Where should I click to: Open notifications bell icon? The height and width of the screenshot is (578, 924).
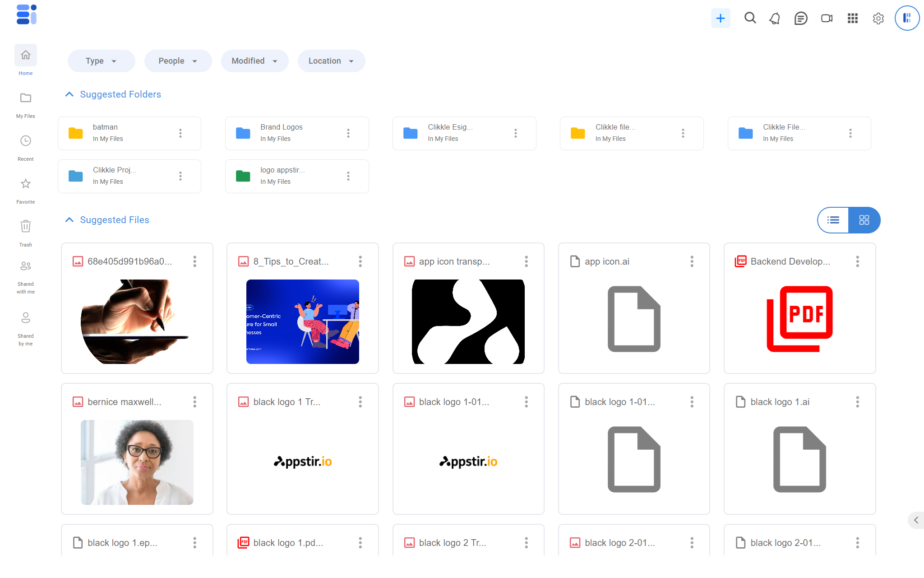[x=775, y=19]
